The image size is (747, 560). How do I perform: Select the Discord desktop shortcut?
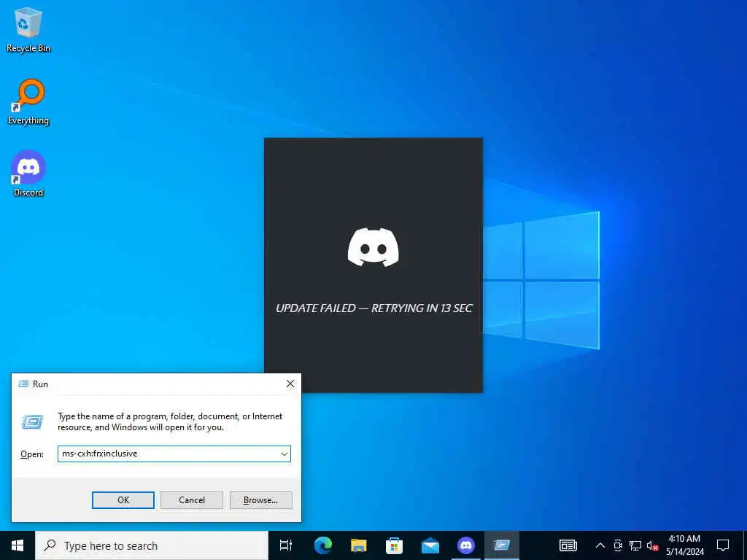[28, 174]
